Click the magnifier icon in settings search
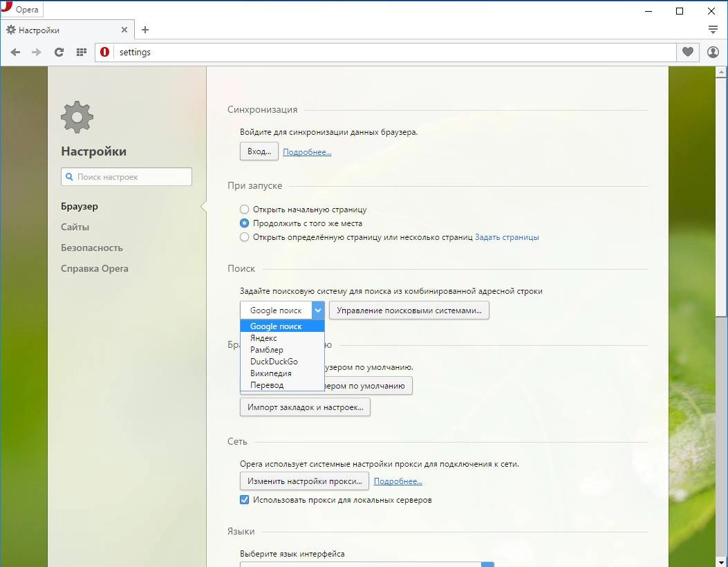Viewport: 728px width, 567px height. click(69, 177)
